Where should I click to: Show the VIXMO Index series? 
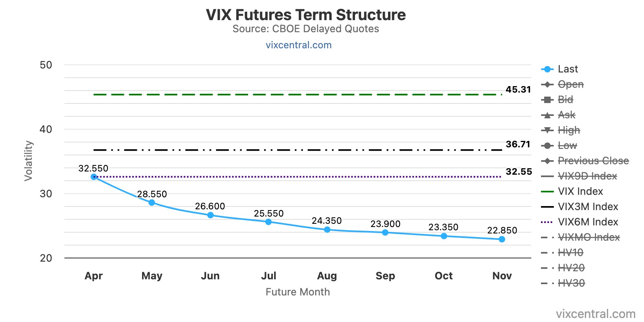pyautogui.click(x=588, y=237)
